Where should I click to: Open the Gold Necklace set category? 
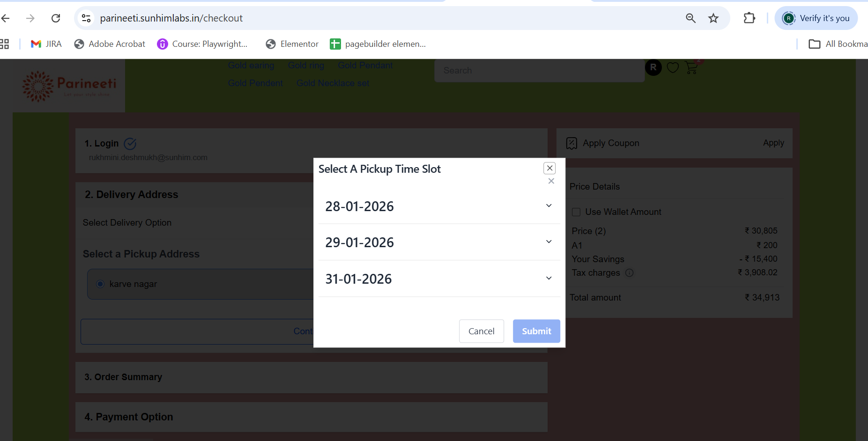(x=333, y=83)
